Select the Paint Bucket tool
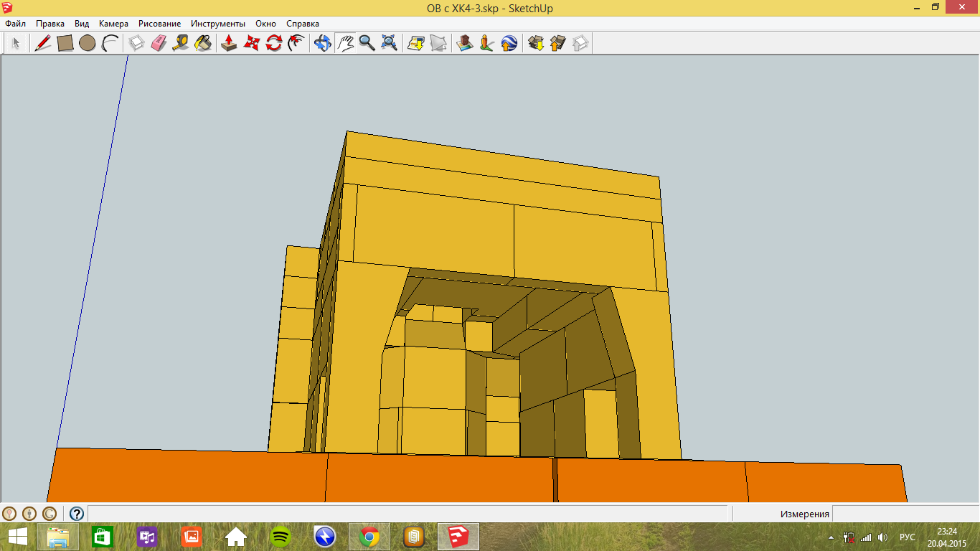Screen dimensions: 980x551 coord(204,43)
